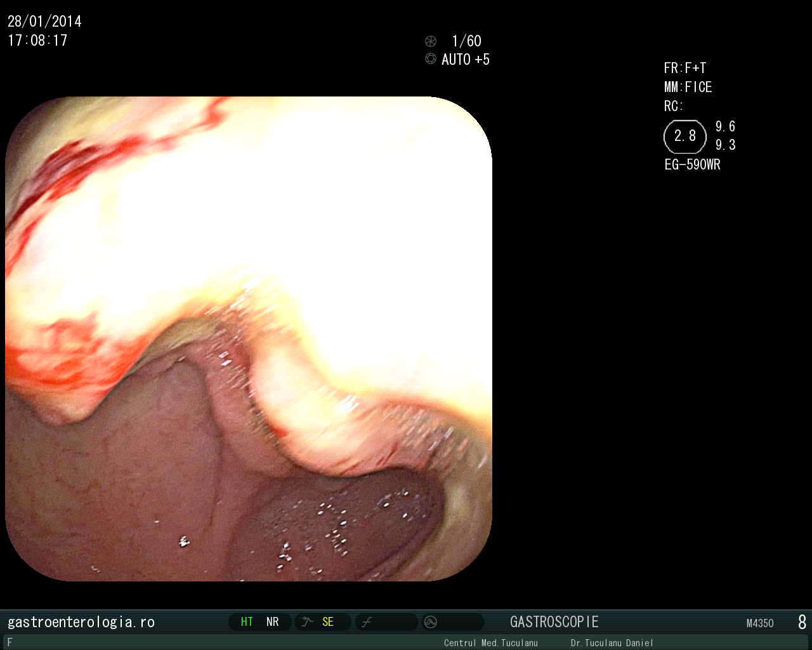The image size is (812, 650).
Task: Select the AUTO +5 exposure setting
Action: tap(466, 60)
